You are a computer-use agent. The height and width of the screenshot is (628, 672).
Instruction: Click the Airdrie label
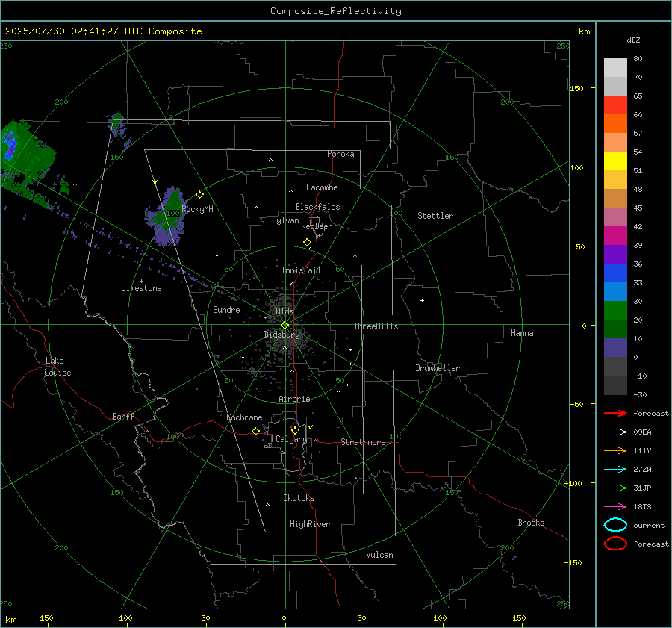point(294,399)
